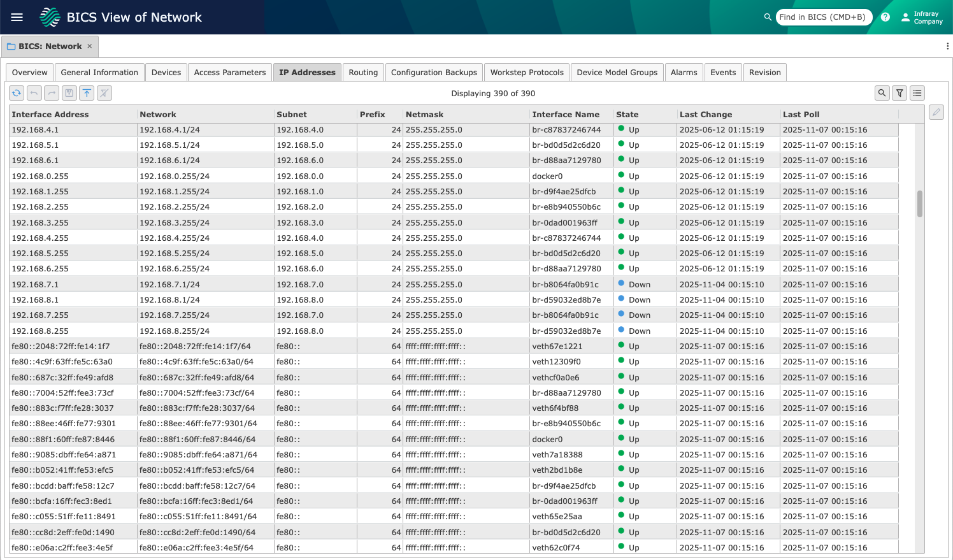Image resolution: width=953 pixels, height=560 pixels.
Task: Click the pencil edit icon beside table
Action: (x=936, y=113)
